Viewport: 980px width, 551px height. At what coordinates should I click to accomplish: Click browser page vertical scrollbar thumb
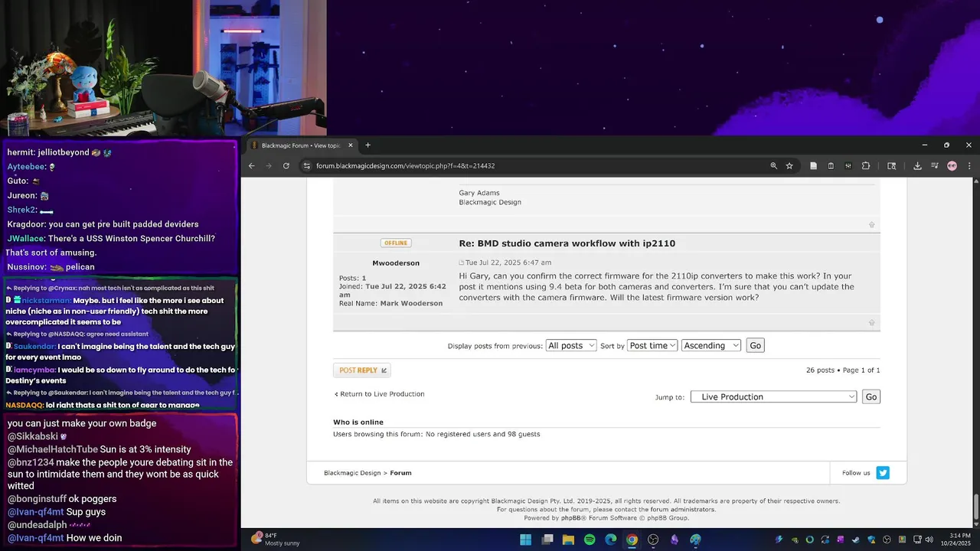tap(976, 506)
